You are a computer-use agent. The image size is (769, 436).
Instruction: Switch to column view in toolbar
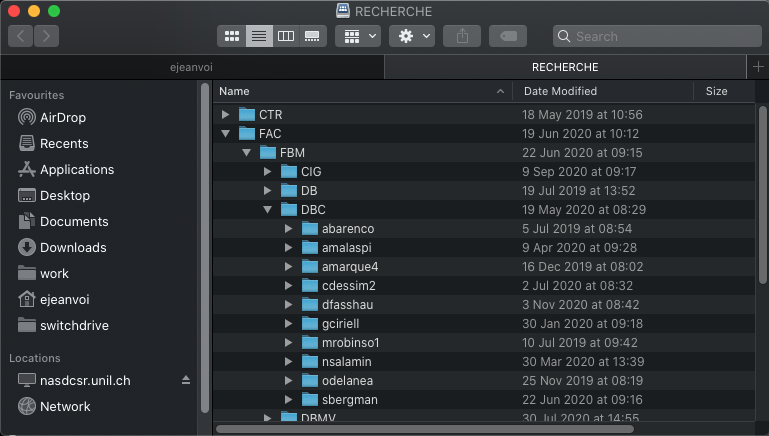click(286, 36)
